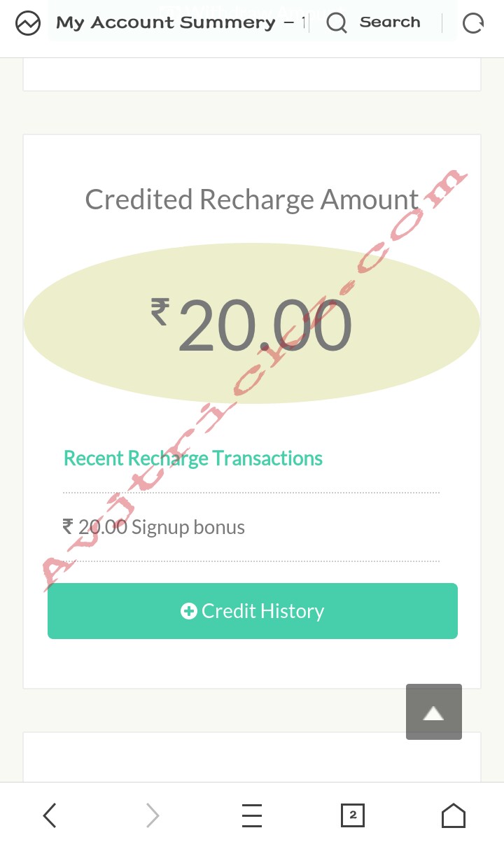The height and width of the screenshot is (849, 504).
Task: Select the ₹ 20.00 Signup bonus entry
Action: tap(154, 527)
